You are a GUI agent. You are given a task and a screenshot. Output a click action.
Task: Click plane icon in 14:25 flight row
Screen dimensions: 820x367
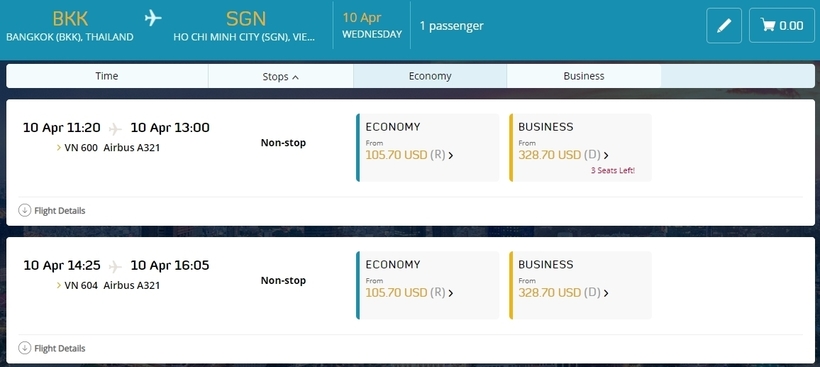point(115,267)
